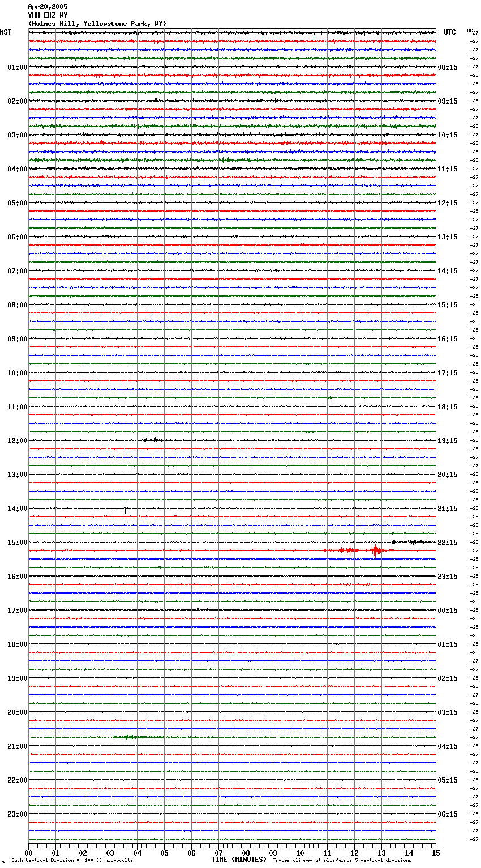Select the 11:00 MST time label
481x868 pixels.
[18, 407]
